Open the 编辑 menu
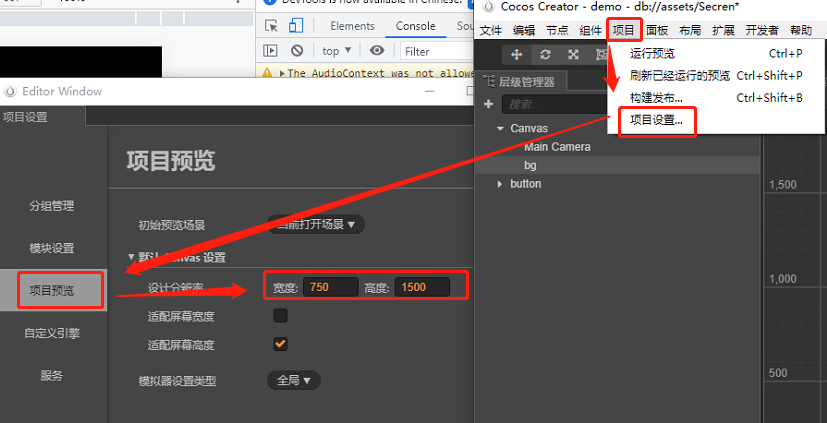 524,31
